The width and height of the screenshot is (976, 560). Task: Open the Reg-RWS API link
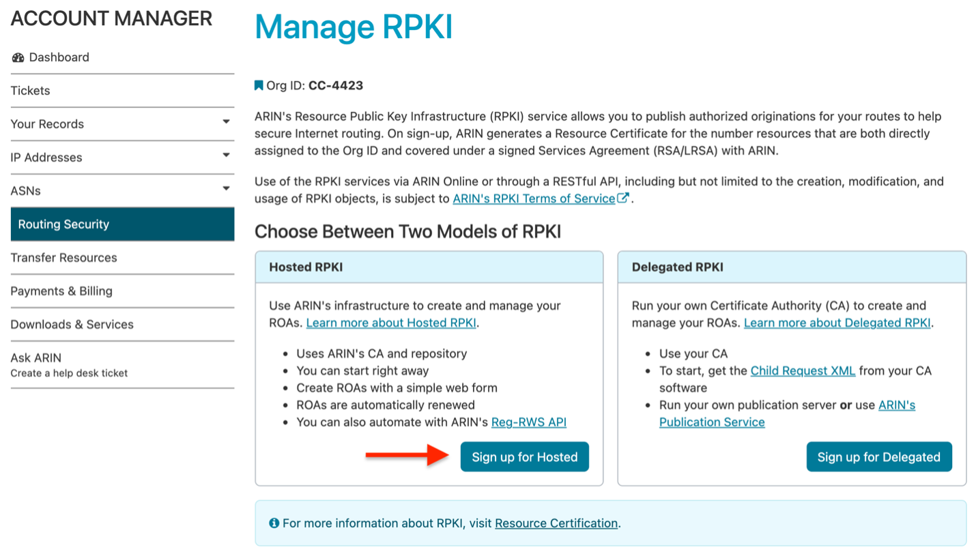point(529,422)
